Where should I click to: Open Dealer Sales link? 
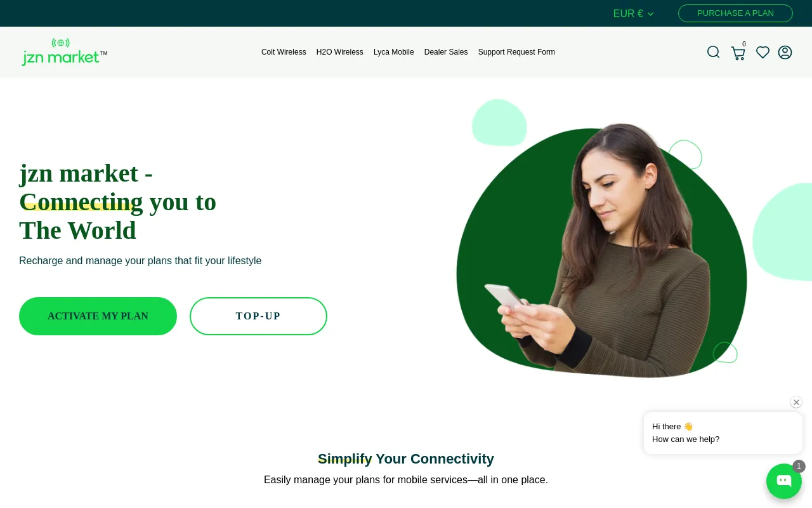tap(446, 52)
